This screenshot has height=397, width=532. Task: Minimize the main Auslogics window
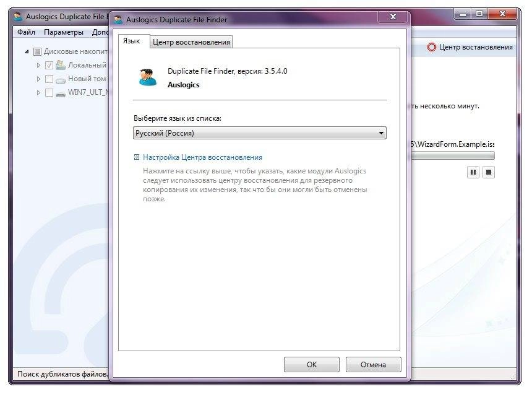tap(463, 14)
